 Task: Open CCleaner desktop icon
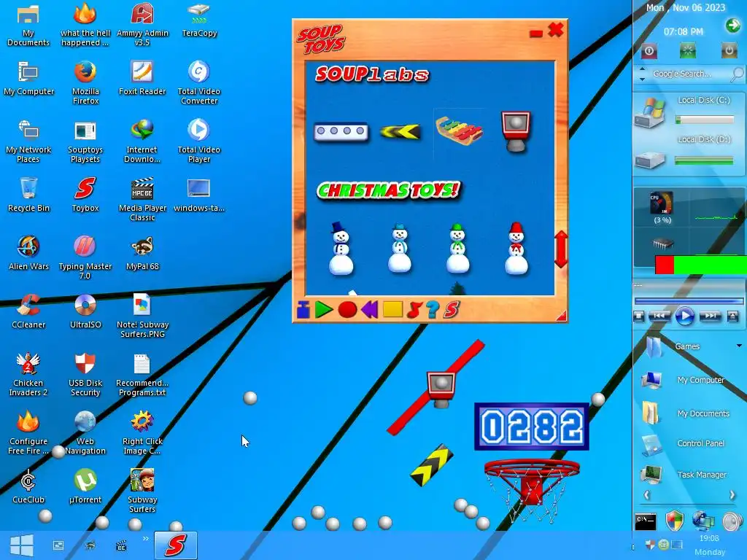[x=28, y=311]
